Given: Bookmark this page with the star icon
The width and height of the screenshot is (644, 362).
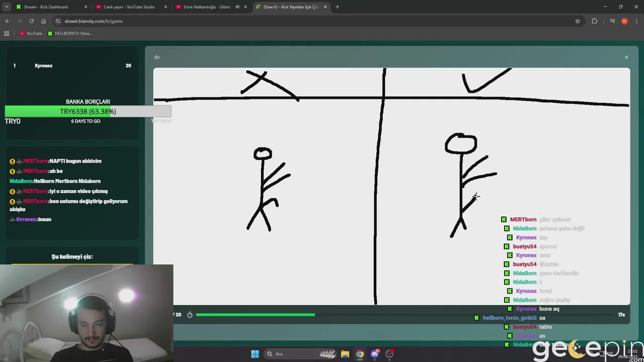Looking at the screenshot, I should point(578,21).
